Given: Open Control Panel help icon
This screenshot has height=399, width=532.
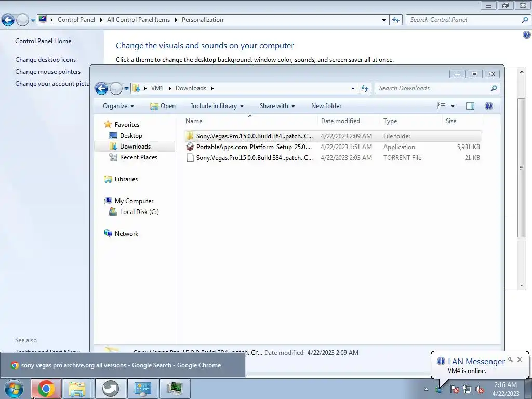Looking at the screenshot, I should click(527, 35).
